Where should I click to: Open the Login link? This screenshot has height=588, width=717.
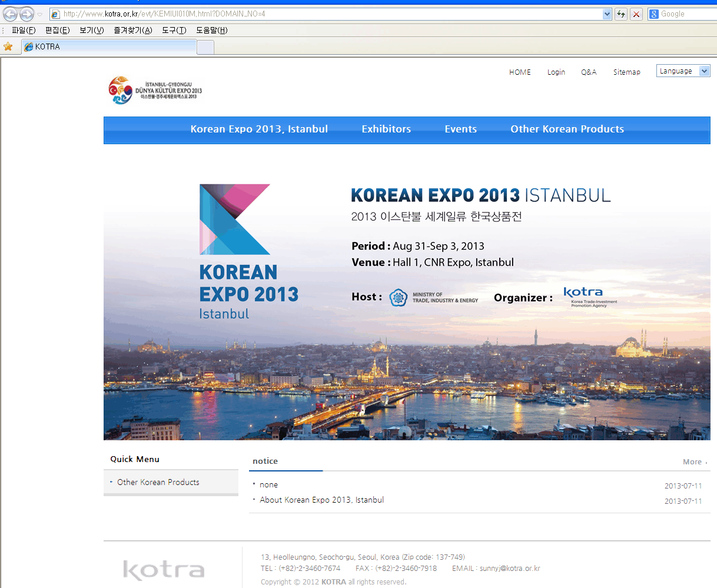click(x=556, y=72)
